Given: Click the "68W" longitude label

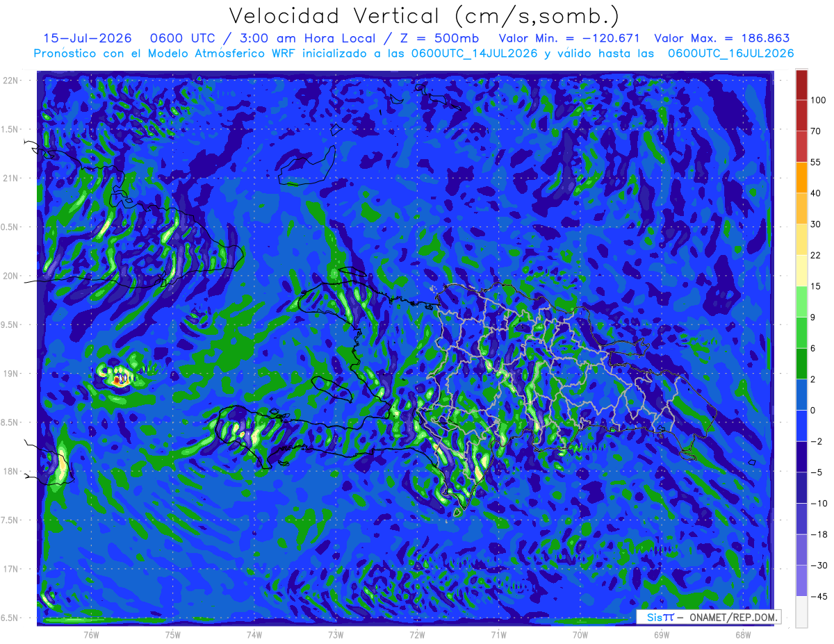Looking at the screenshot, I should (743, 634).
